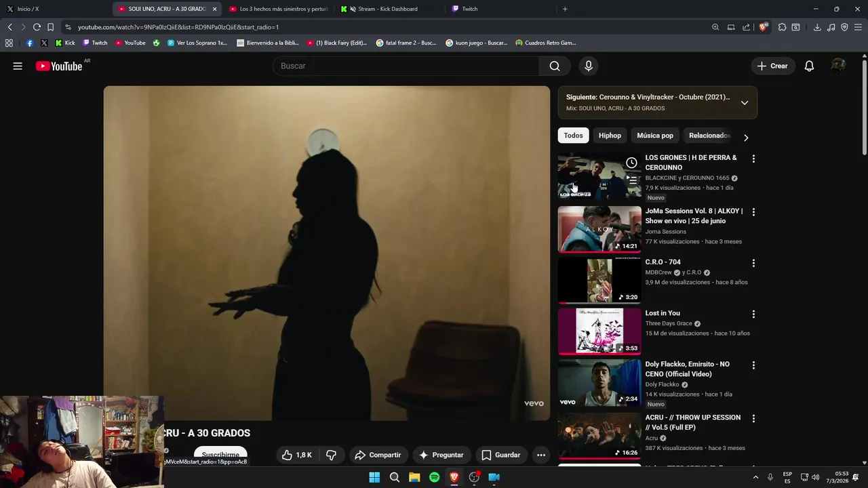
Task: Click the video player
Action: (x=326, y=253)
